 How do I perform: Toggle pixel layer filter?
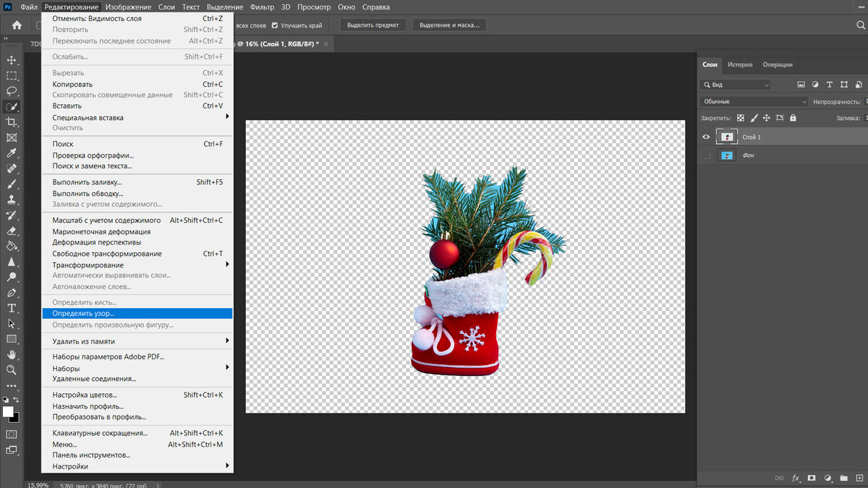801,85
